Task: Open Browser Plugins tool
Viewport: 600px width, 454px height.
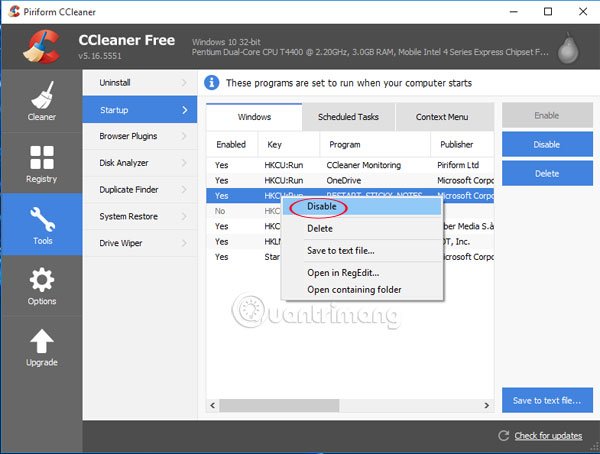Action: [x=140, y=136]
